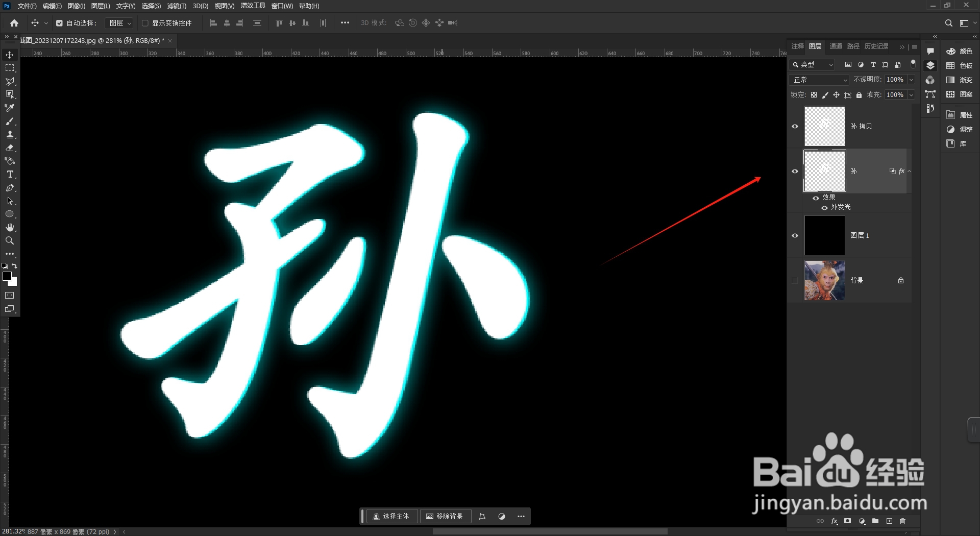Select the Pen tool
Screen dimensions: 980x536
tap(10, 188)
